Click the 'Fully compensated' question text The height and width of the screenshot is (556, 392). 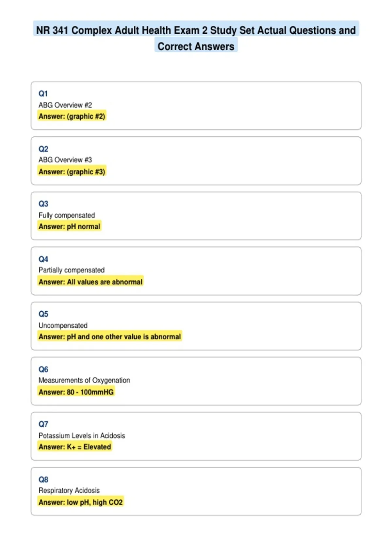(67, 215)
